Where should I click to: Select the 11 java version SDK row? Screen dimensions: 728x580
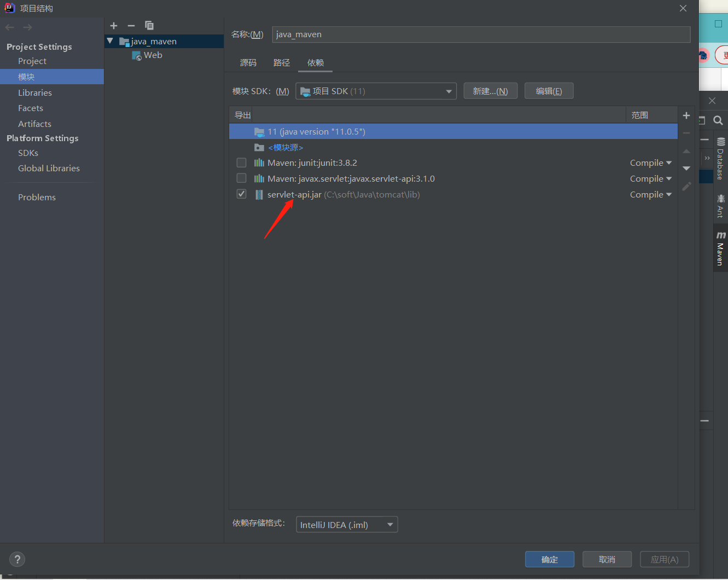[453, 131]
